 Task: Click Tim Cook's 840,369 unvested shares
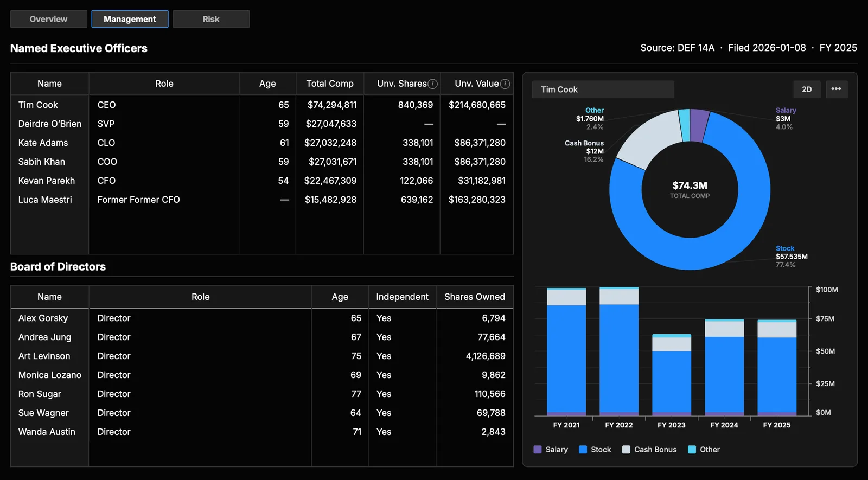[x=416, y=105]
